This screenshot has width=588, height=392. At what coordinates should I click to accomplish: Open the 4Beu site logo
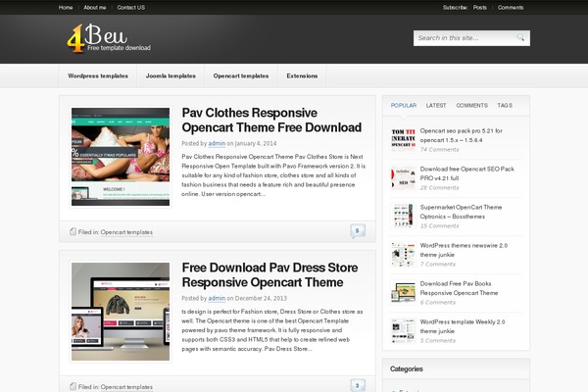(109, 38)
